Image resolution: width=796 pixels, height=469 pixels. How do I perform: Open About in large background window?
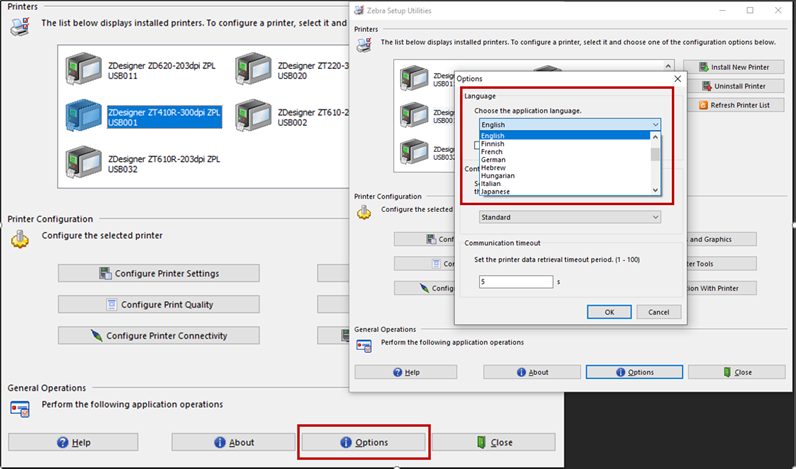pos(234,442)
